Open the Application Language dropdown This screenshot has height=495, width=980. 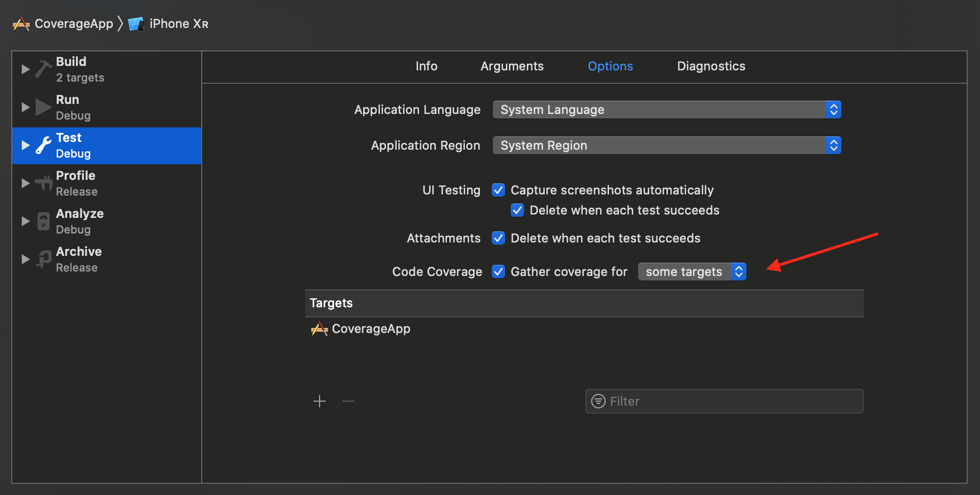click(x=667, y=110)
